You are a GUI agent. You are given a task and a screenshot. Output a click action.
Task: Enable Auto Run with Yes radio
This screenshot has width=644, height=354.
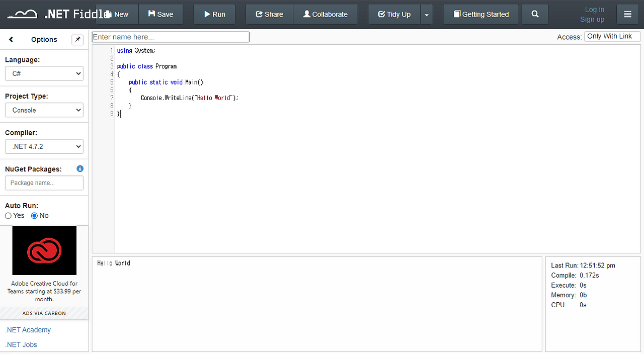(x=8, y=215)
